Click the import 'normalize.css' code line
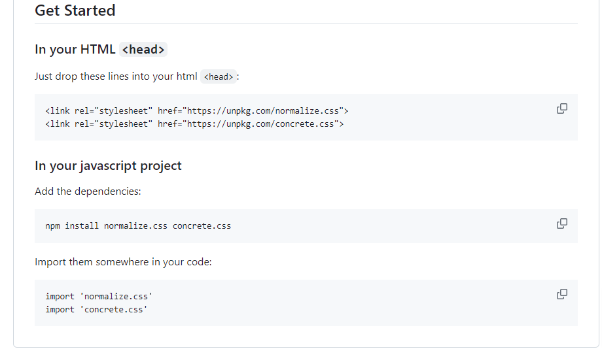The image size is (602, 364). pyautogui.click(x=99, y=296)
